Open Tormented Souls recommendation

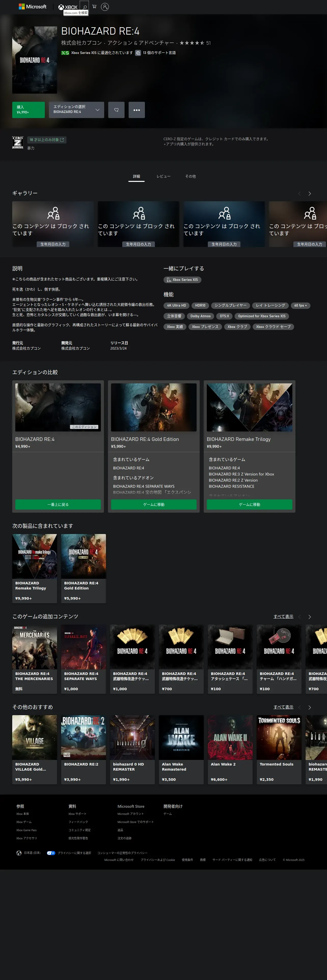click(x=279, y=750)
